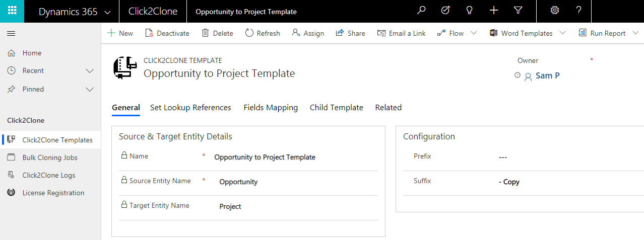The height and width of the screenshot is (240, 644).
Task: Click Deactivate in the command bar
Action: 167,33
